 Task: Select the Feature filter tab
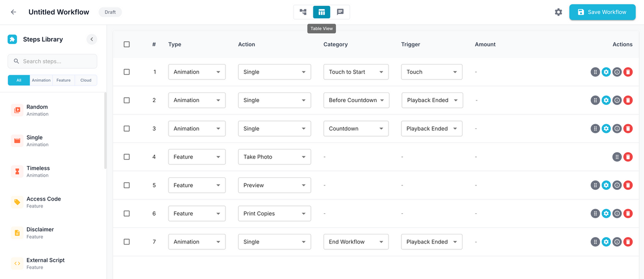(x=63, y=80)
